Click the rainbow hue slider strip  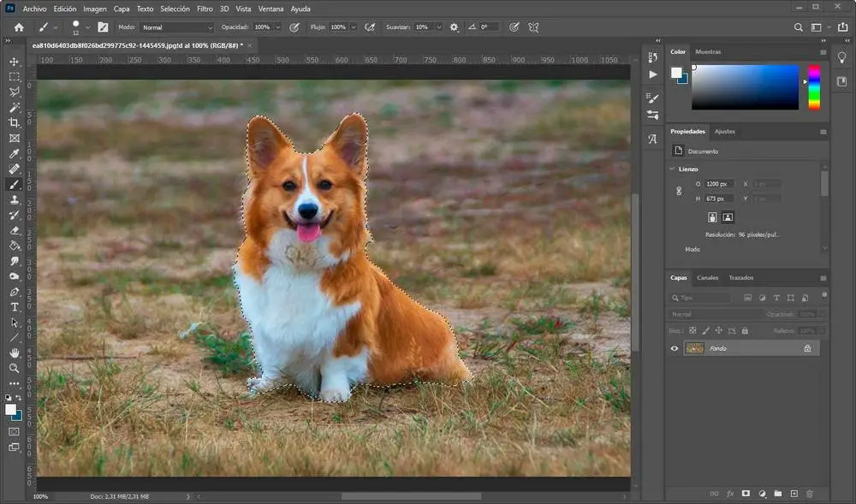pos(813,87)
